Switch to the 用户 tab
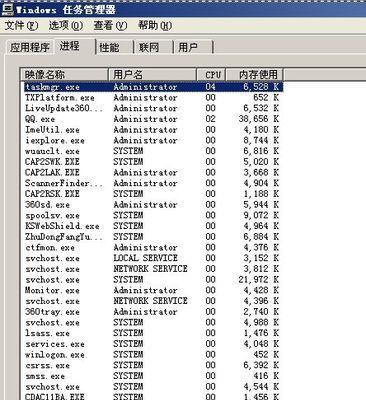 point(193,47)
